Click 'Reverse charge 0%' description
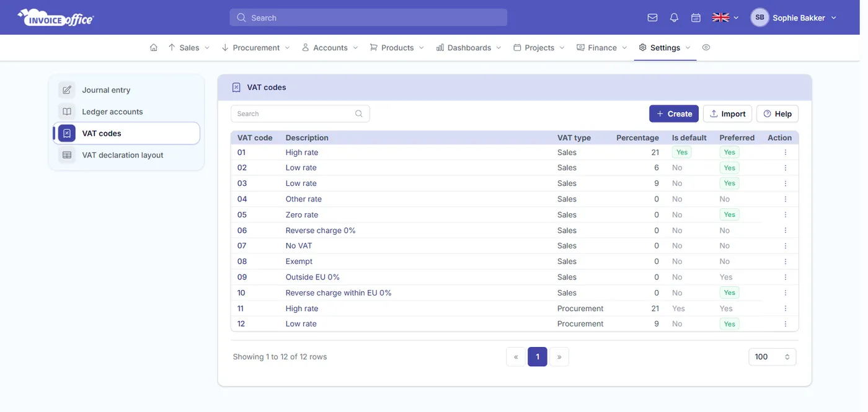 [x=321, y=230]
